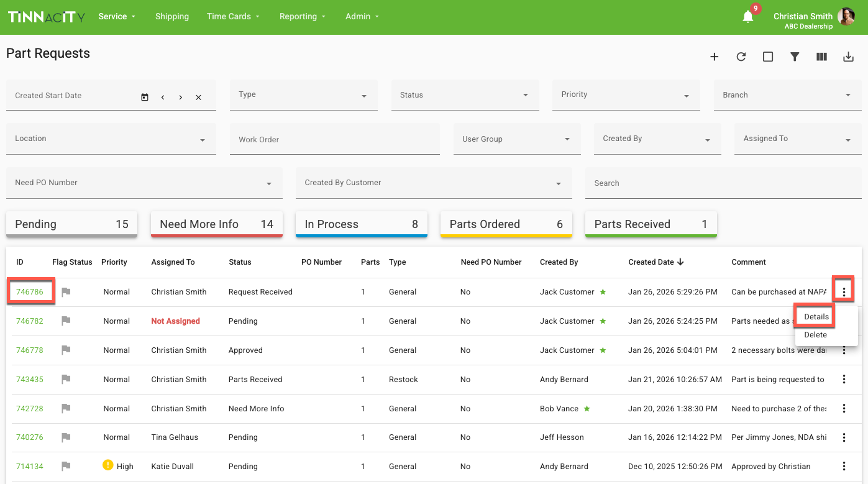
Task: Toggle the square select-mode icon in toolbar
Action: pyautogui.click(x=768, y=57)
